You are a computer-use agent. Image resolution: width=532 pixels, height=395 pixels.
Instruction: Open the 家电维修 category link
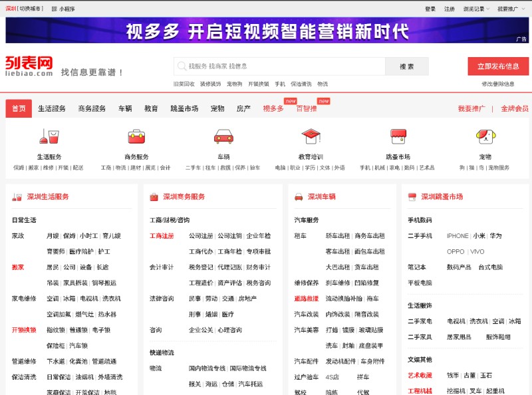pyautogui.click(x=24, y=299)
